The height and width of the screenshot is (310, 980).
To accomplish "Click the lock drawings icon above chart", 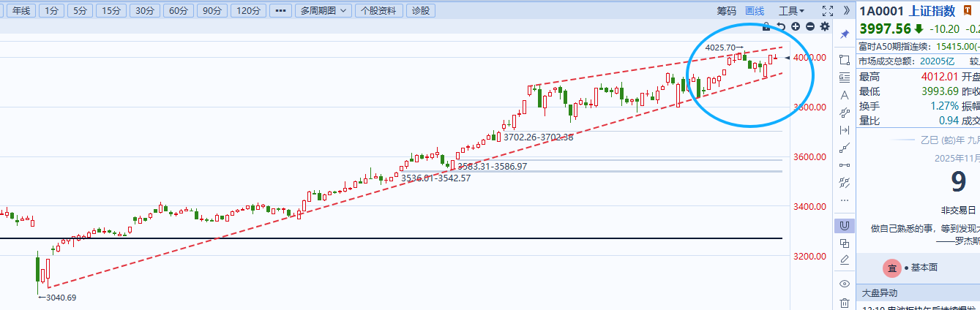I will [766, 26].
